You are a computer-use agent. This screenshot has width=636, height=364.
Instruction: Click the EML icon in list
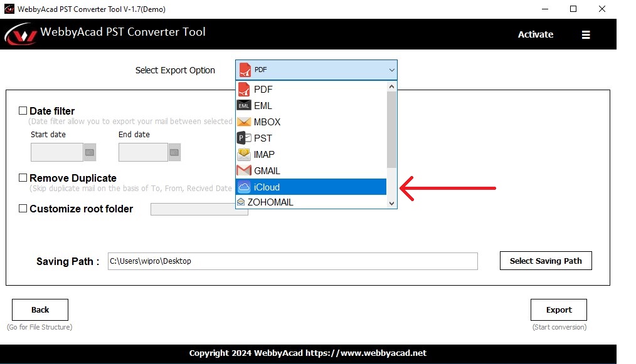click(x=244, y=105)
